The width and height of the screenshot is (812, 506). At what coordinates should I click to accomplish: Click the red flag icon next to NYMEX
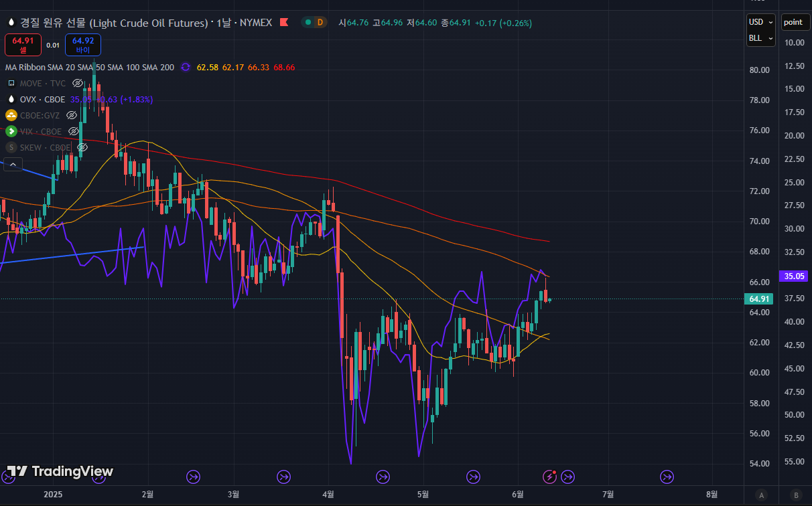pyautogui.click(x=283, y=22)
